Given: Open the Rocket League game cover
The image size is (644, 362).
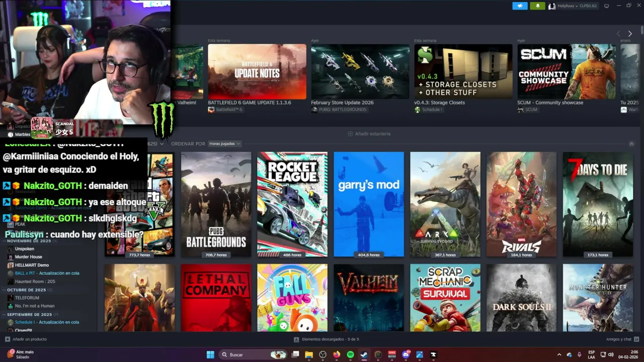Looking at the screenshot, I should pos(292,205).
